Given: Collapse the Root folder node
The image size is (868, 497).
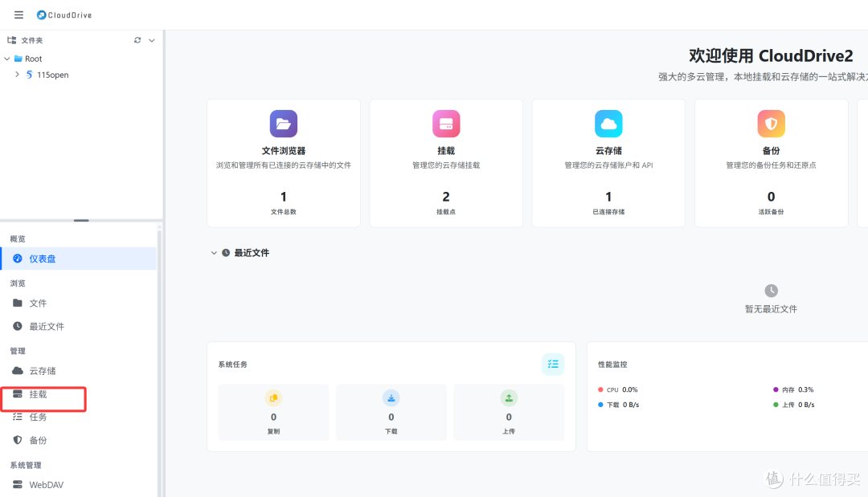Looking at the screenshot, I should pyautogui.click(x=7, y=59).
